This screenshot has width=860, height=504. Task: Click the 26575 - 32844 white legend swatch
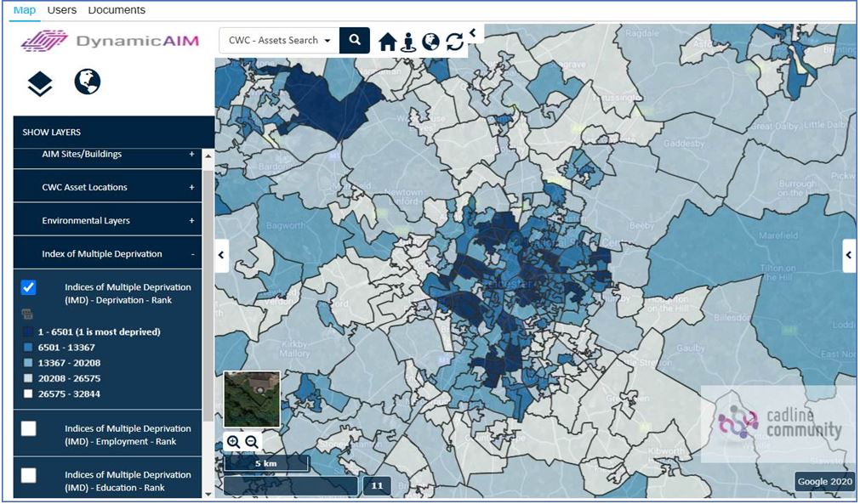pyautogui.click(x=29, y=394)
